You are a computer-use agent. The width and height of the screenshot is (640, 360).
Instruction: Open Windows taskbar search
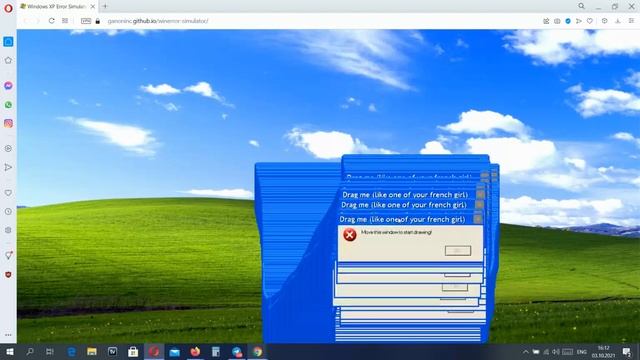30,352
